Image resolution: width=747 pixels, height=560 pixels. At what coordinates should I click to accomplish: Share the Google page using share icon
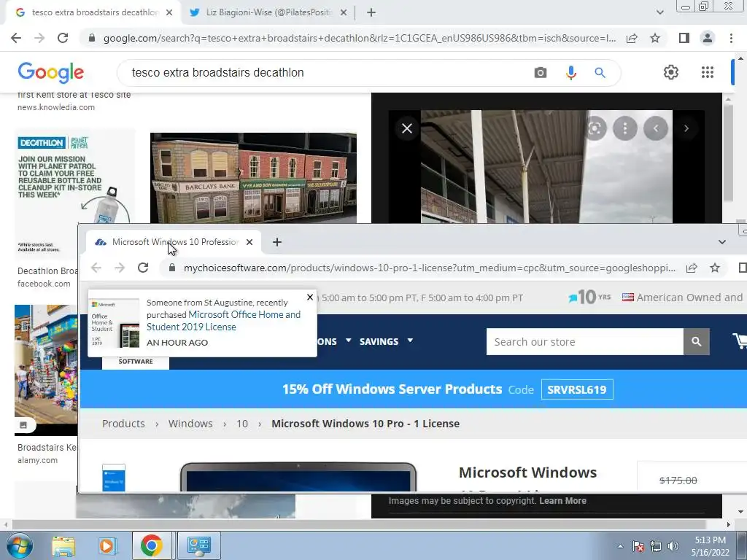tap(632, 38)
